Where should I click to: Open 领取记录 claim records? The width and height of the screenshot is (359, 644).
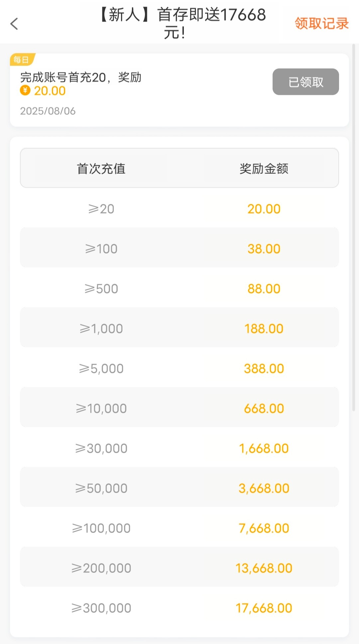click(x=321, y=24)
